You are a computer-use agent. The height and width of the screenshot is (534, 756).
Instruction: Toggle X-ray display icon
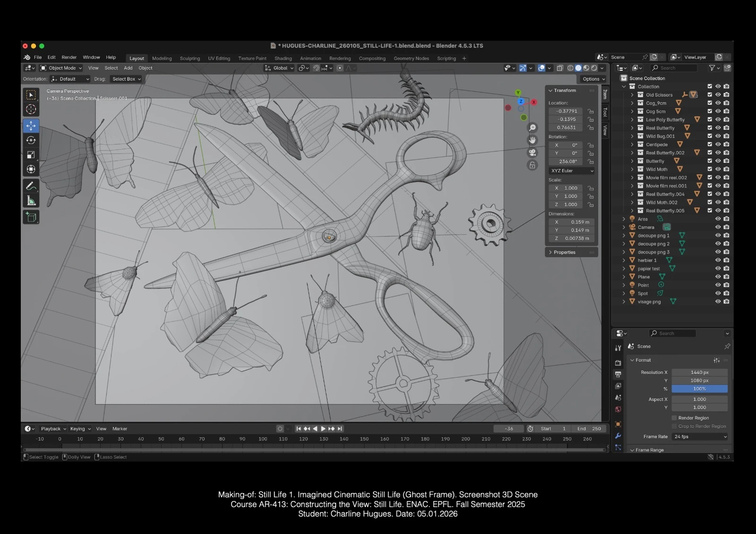point(560,68)
